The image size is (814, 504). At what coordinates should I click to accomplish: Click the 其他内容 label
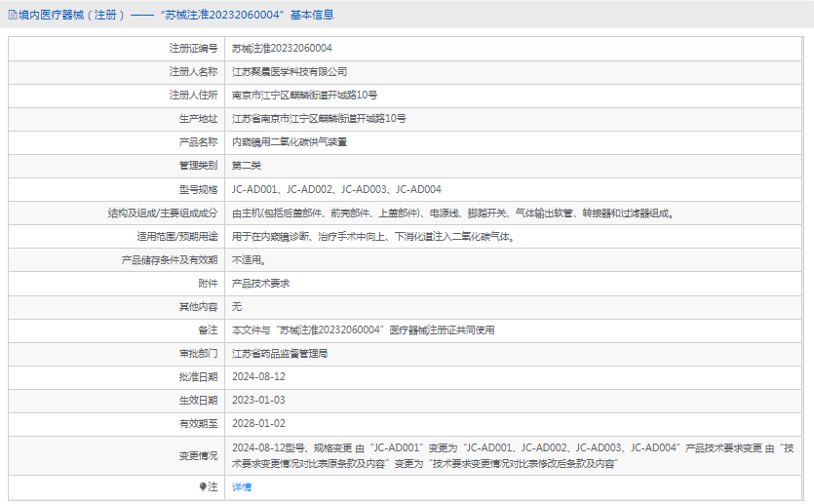pyautogui.click(x=198, y=307)
